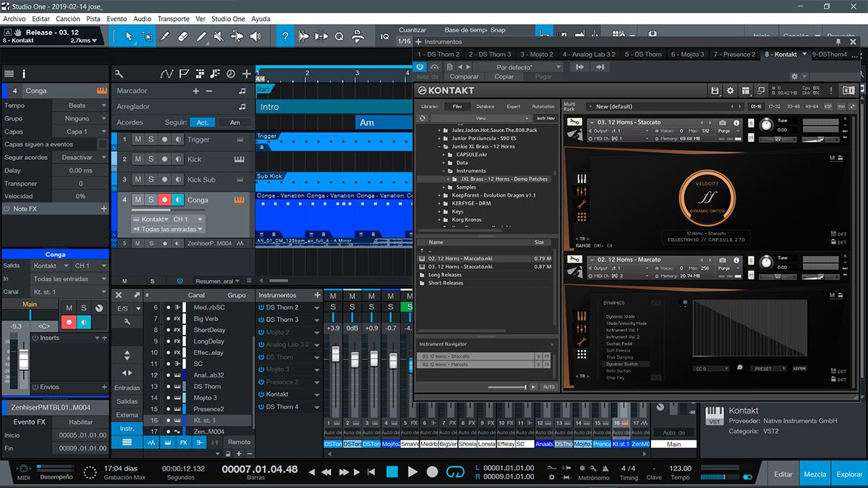Switch to the '7 - Presence 2' tab

[734, 54]
